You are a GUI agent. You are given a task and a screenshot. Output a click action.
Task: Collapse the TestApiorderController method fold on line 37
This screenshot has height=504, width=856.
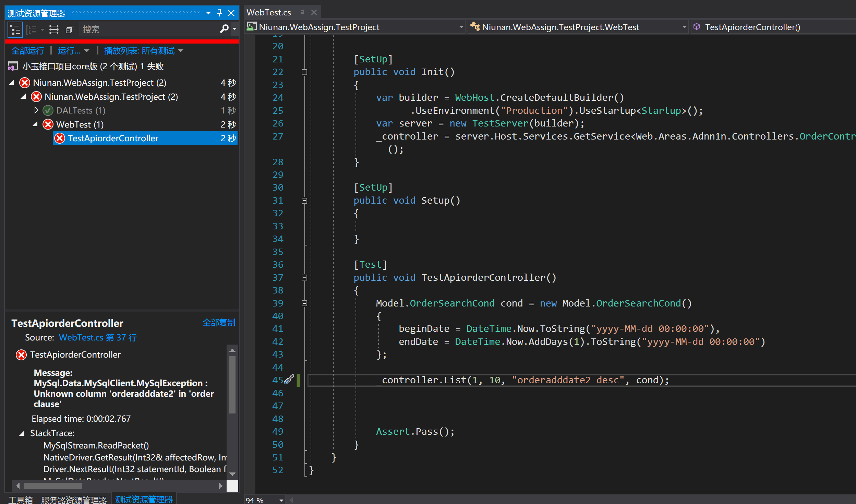click(304, 278)
